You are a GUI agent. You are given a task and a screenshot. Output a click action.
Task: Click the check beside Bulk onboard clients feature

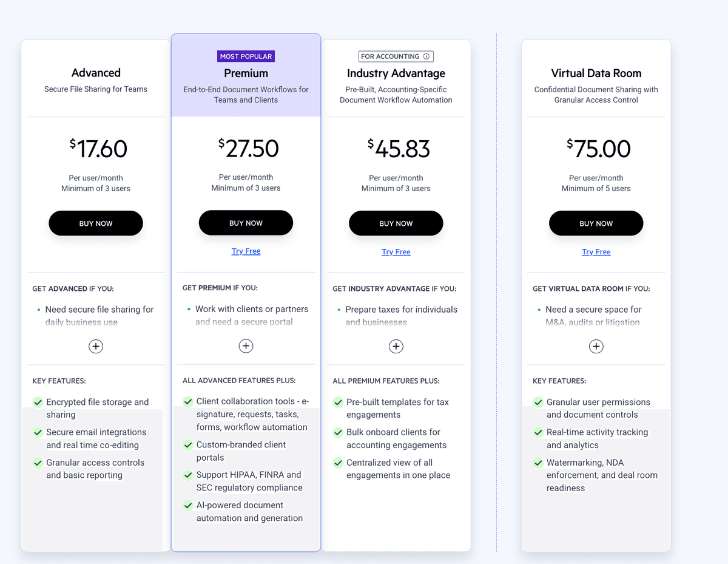pos(338,432)
